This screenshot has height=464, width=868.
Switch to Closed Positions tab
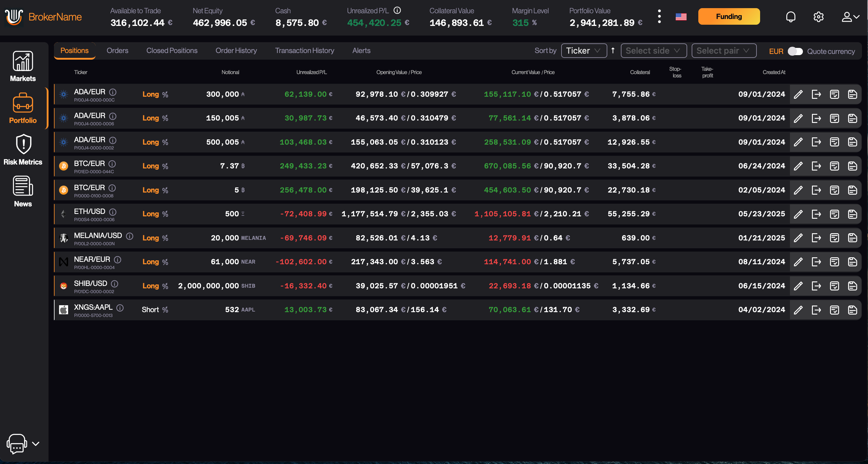(x=172, y=51)
